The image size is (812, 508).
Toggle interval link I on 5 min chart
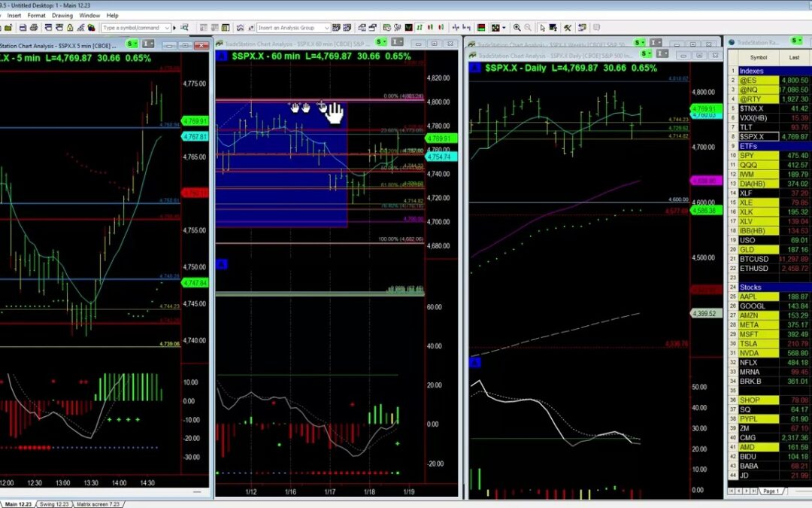(148, 44)
